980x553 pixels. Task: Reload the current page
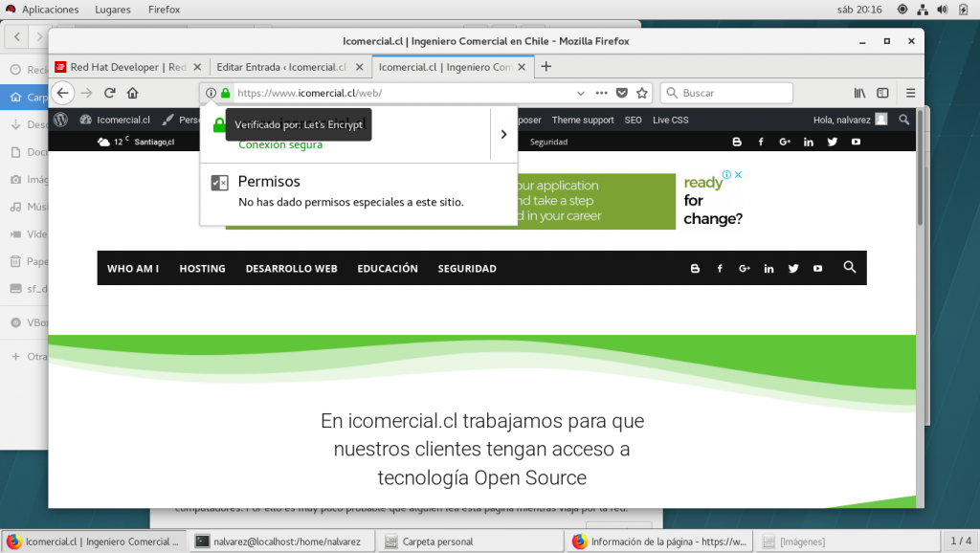(110, 93)
